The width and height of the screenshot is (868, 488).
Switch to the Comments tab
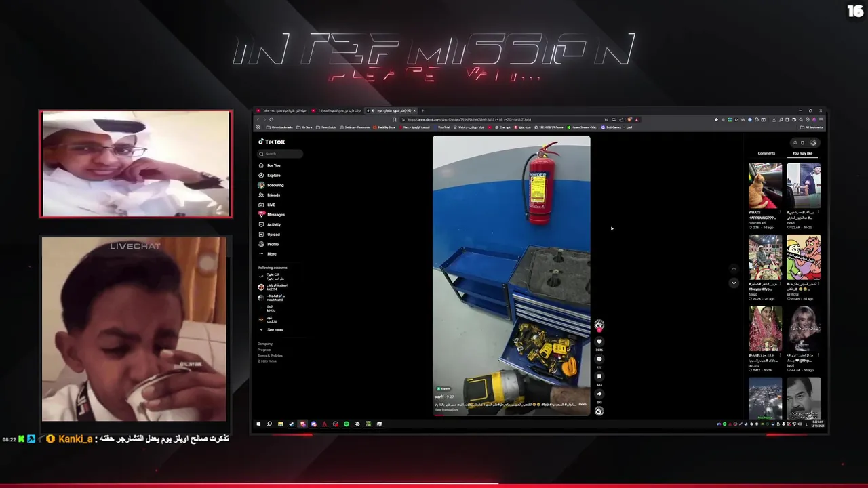tap(766, 153)
